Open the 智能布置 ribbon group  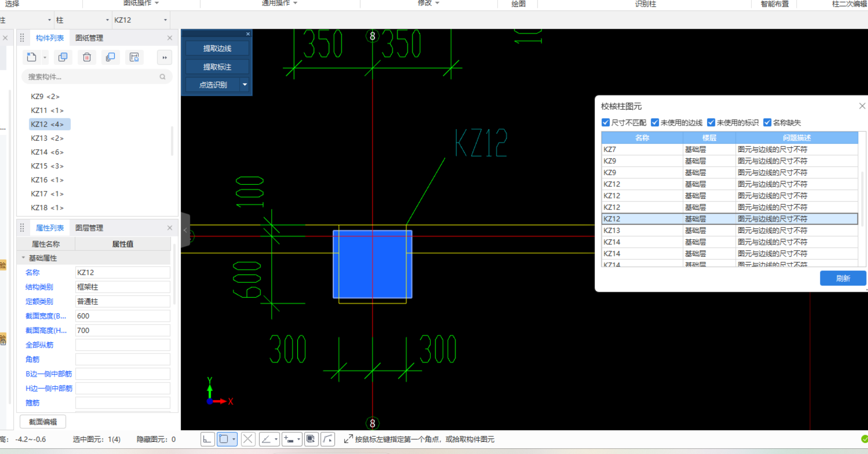click(775, 4)
